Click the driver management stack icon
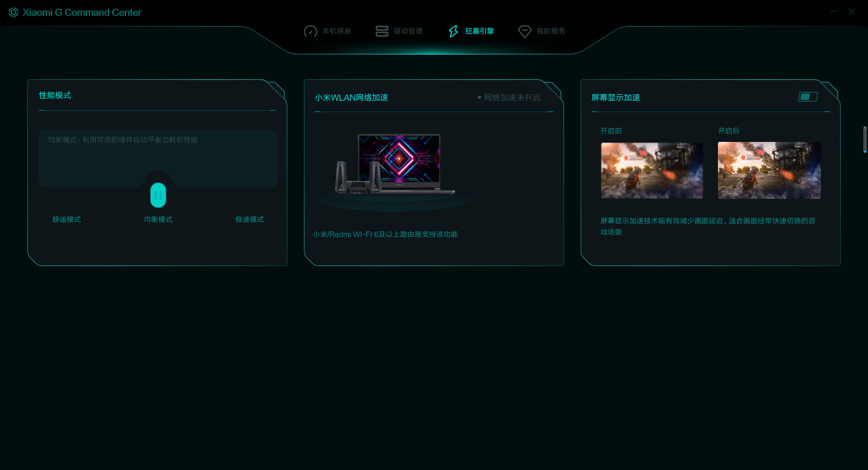Viewport: 868px width, 470px height. pyautogui.click(x=382, y=31)
